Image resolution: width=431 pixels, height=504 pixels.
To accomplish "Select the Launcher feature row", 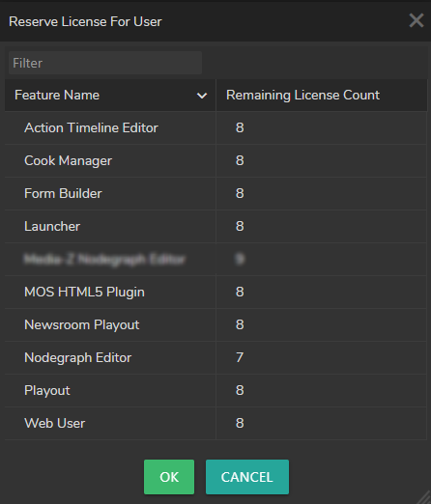I will click(x=215, y=227).
